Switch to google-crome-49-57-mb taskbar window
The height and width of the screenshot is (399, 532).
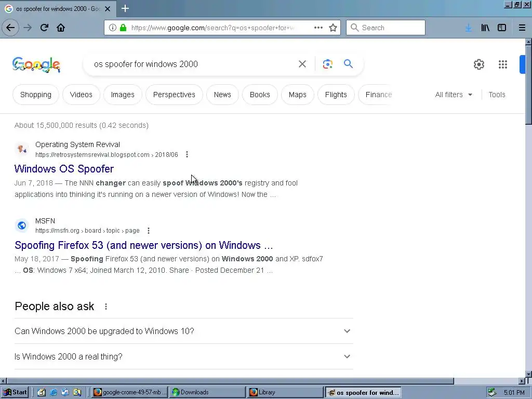click(129, 392)
